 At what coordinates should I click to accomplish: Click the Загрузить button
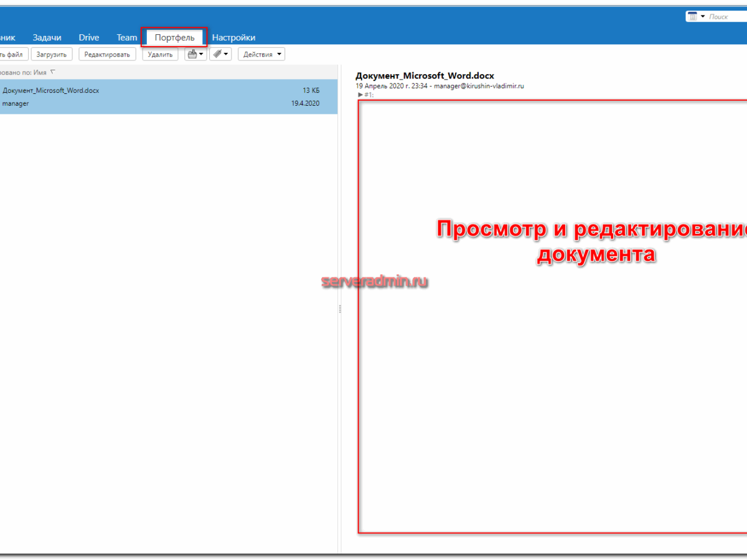coord(52,55)
